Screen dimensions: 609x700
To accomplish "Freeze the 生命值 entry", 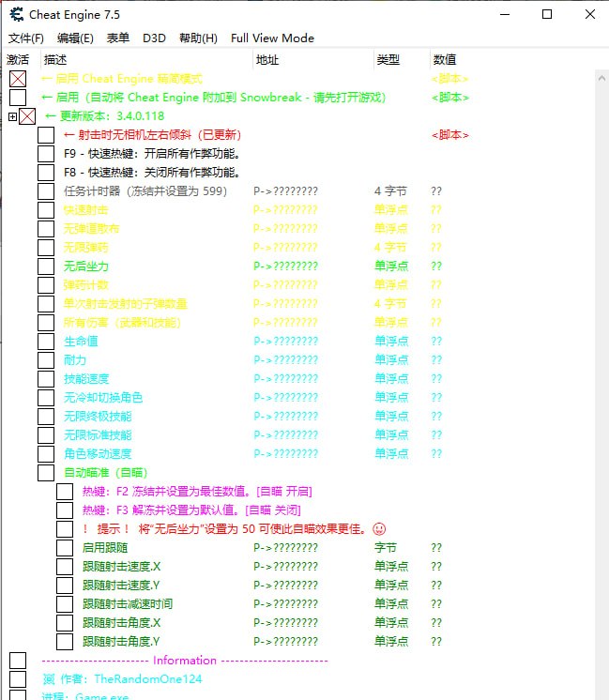I will [46, 342].
